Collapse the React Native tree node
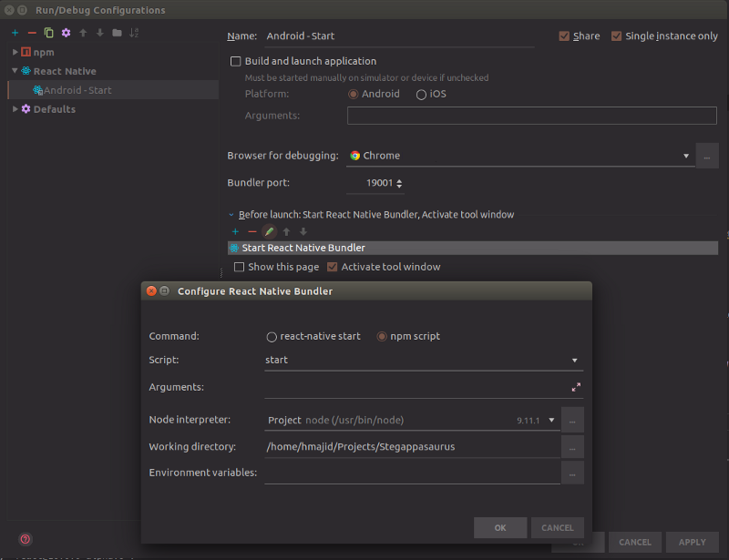Image resolution: width=729 pixels, height=560 pixels. 15,71
